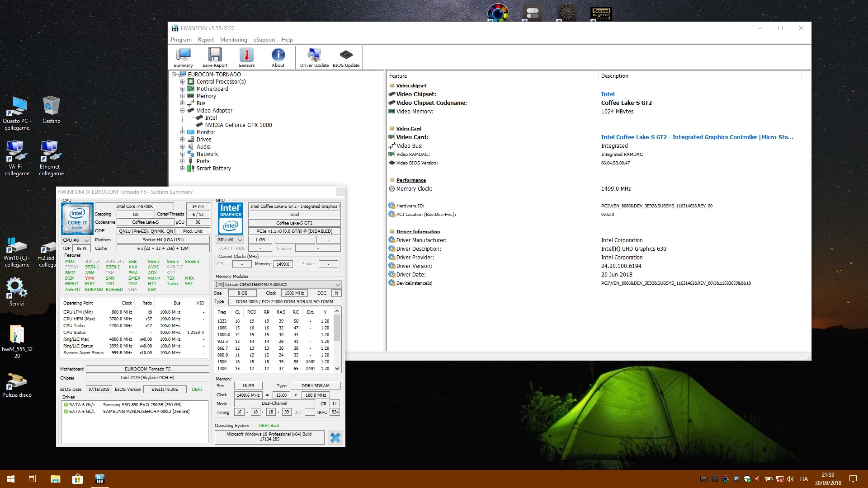Viewport: 868px width, 488px height.
Task: Open the Action Center notifications icon
Action: [x=853, y=479]
